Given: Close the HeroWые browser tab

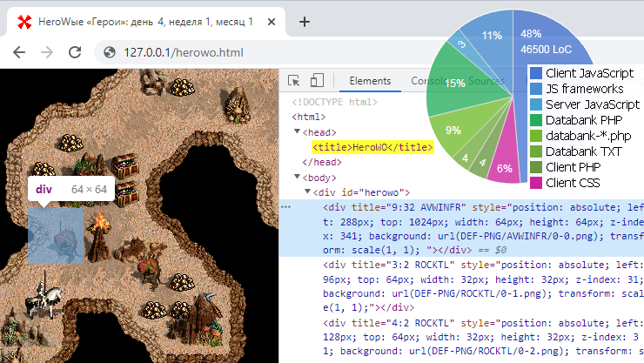Looking at the screenshot, I should click(272, 22).
